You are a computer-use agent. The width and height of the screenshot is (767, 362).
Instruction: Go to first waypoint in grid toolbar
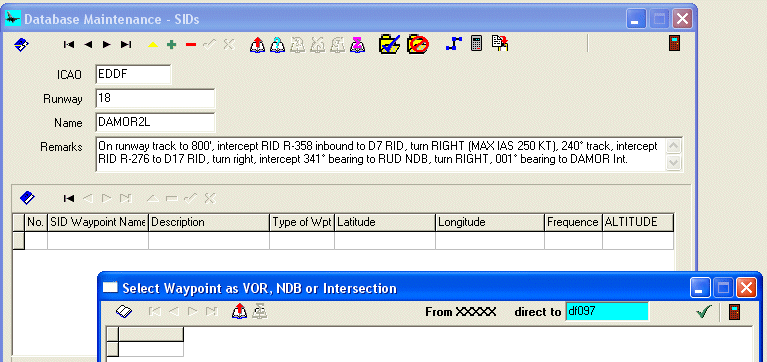coord(69,198)
